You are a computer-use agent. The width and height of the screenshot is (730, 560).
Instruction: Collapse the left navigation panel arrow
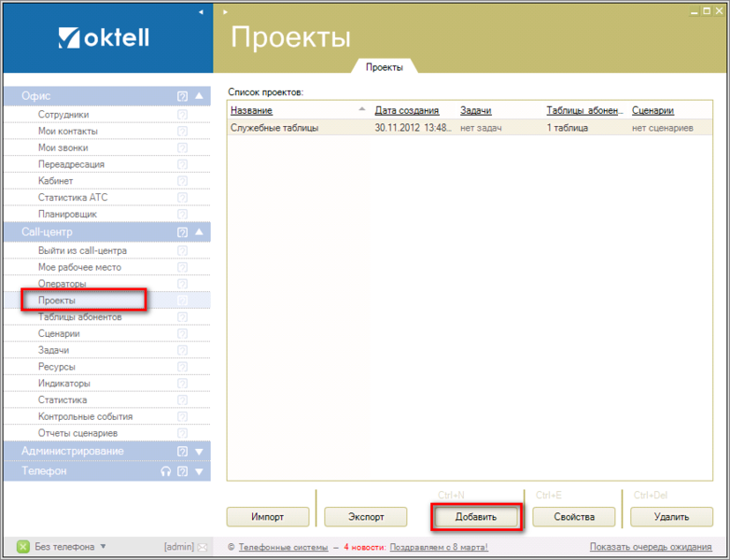pos(201,12)
